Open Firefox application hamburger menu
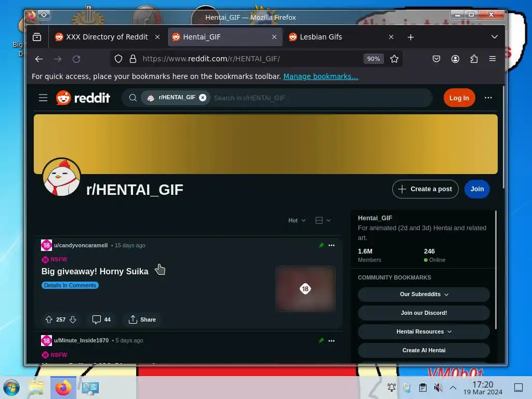The width and height of the screenshot is (532, 399). (x=493, y=59)
